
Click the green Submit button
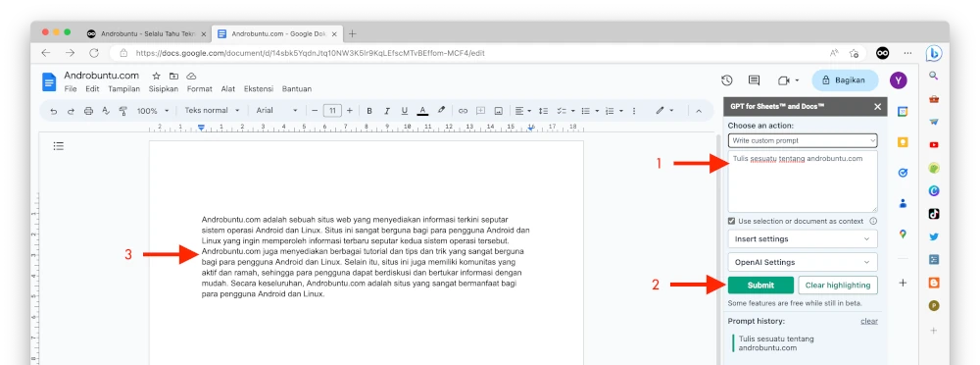click(x=760, y=285)
